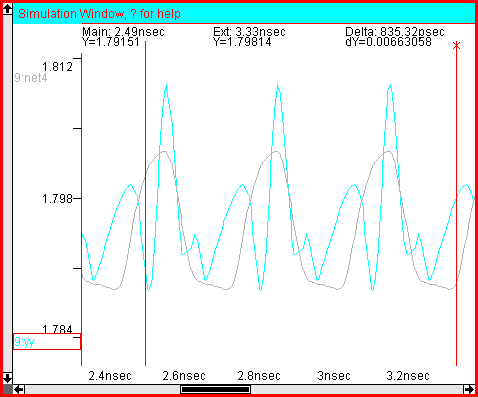The width and height of the screenshot is (478, 397).
Task: Click the red vertical axis line at the plot's left edge
Action: [x=82, y=209]
